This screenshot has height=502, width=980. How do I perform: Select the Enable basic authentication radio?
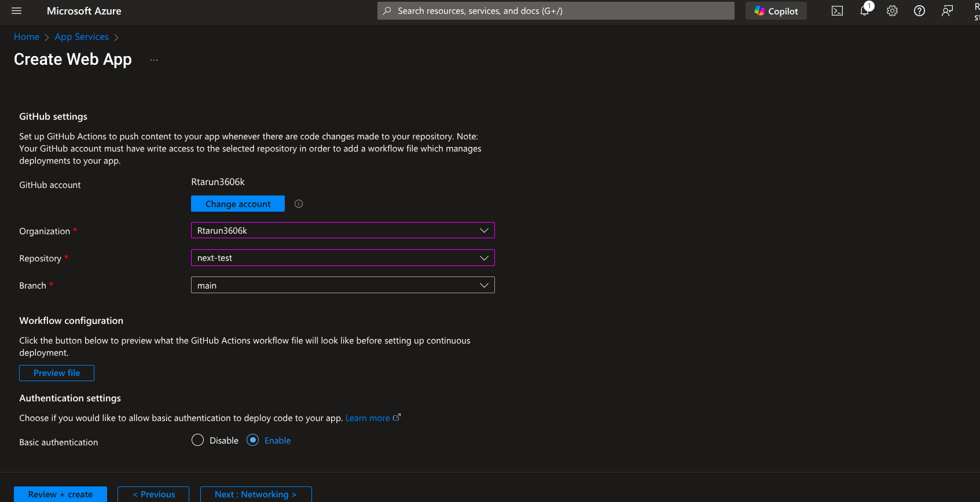(253, 440)
